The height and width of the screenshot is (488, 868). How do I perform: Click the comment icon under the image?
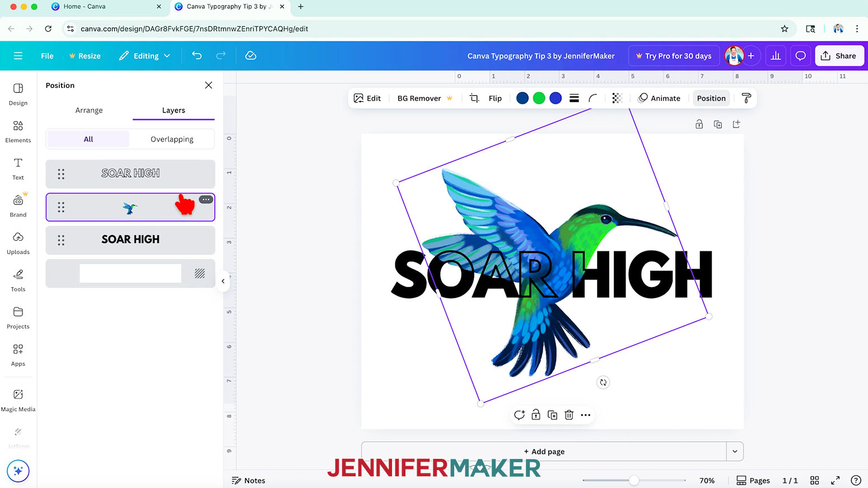click(519, 415)
